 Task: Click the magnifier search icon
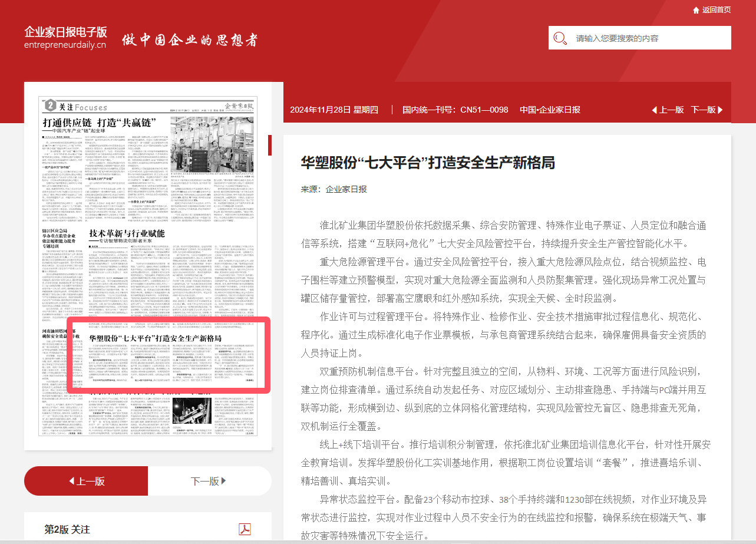[x=559, y=38]
